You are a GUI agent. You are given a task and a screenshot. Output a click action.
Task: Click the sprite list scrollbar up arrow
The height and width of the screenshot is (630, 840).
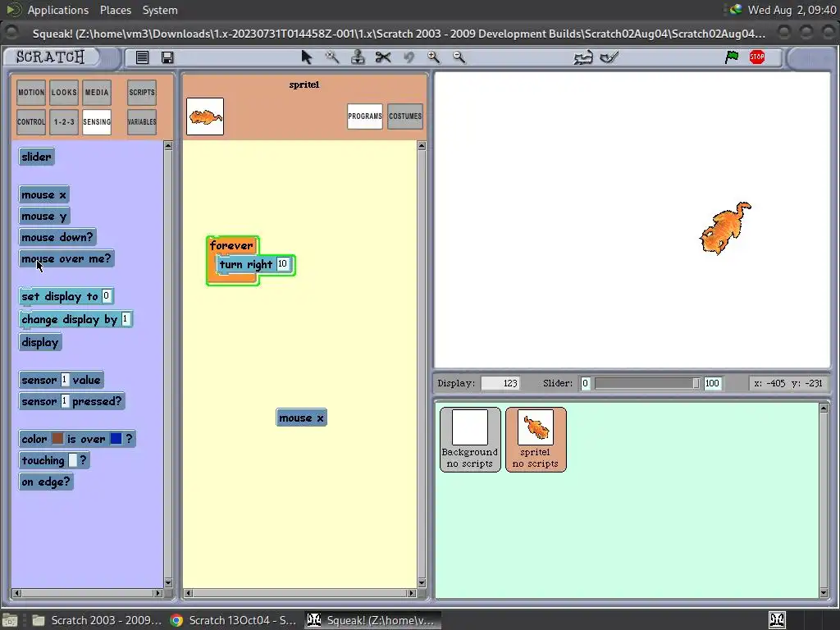coord(824,409)
